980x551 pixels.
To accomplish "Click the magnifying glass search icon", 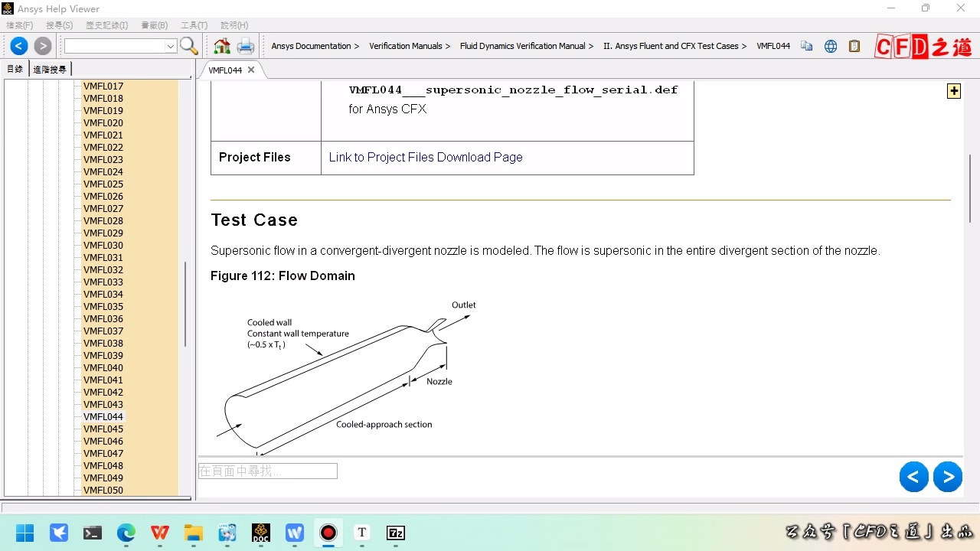I will tap(189, 46).
